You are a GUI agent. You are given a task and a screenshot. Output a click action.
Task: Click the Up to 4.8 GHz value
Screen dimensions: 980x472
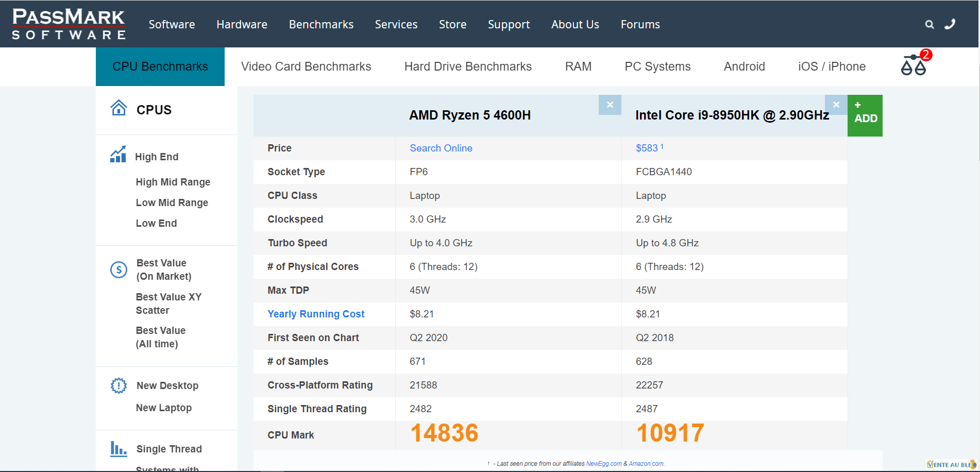(x=667, y=243)
